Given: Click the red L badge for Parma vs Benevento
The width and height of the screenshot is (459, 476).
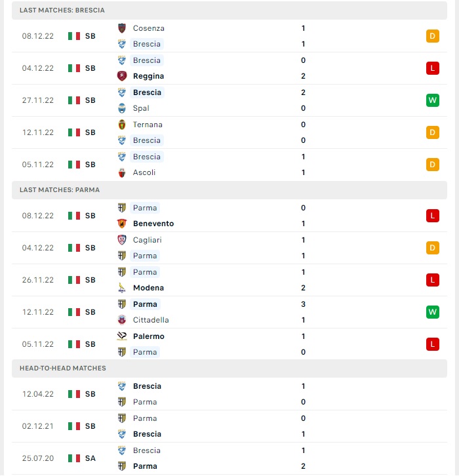Looking at the screenshot, I should (432, 216).
